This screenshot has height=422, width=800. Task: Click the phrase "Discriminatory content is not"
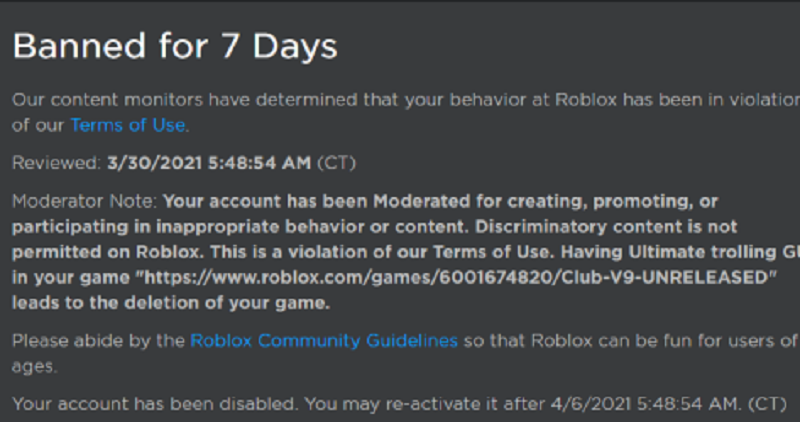point(606,226)
